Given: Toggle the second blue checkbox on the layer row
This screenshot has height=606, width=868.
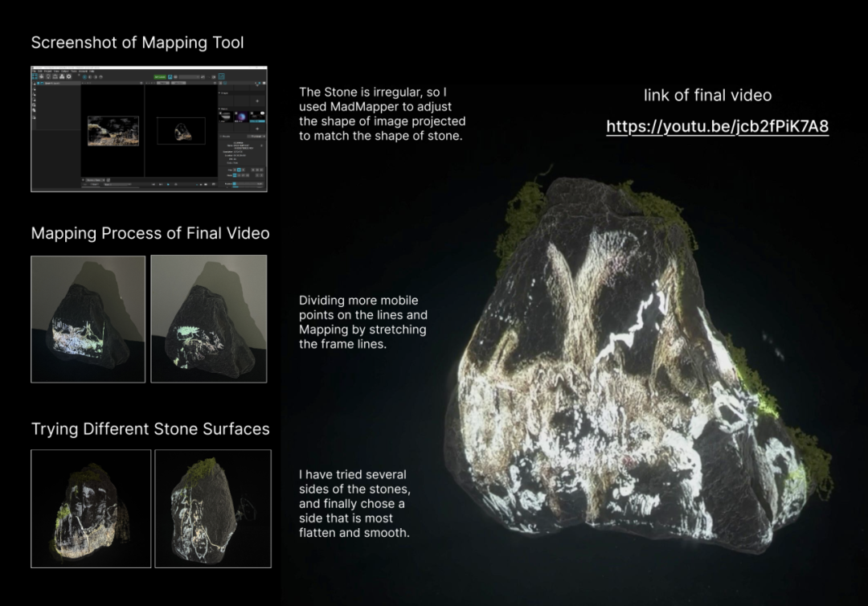Looking at the screenshot, I should [42, 83].
